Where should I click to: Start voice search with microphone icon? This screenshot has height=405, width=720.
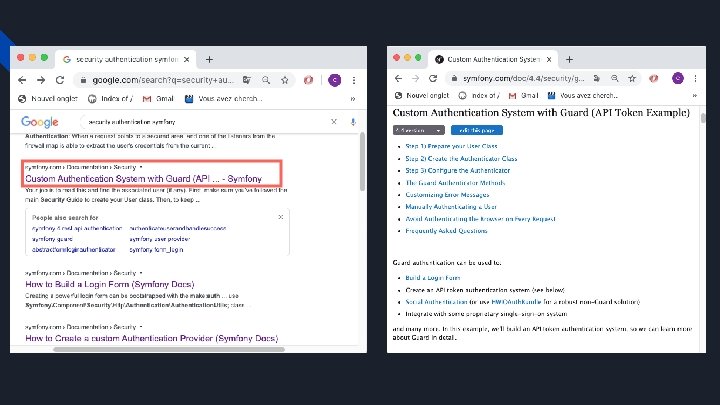click(353, 122)
